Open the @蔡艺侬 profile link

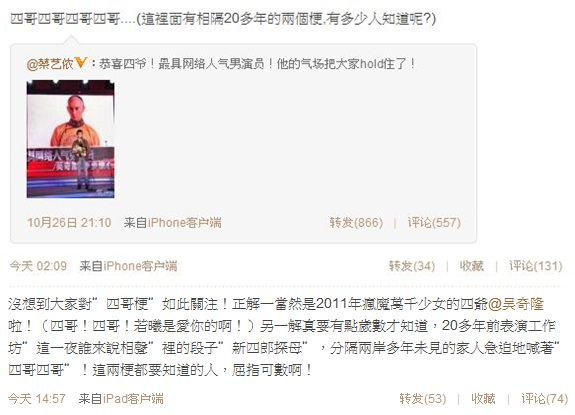[50, 64]
